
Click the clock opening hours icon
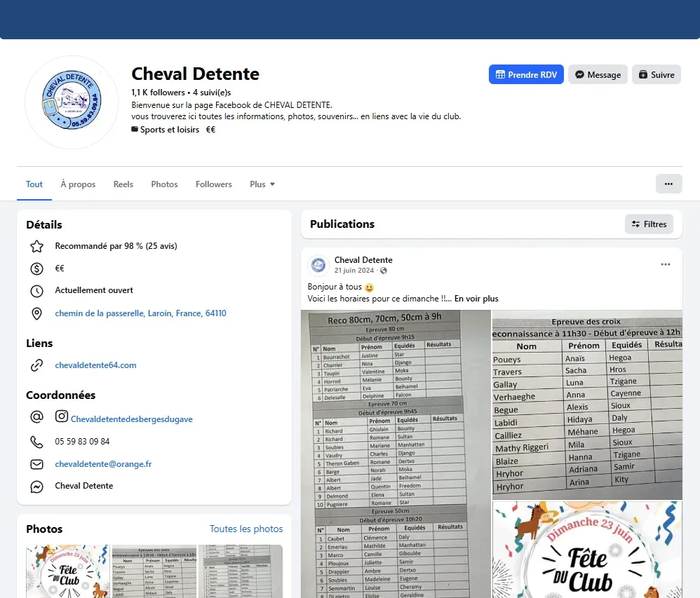(36, 291)
